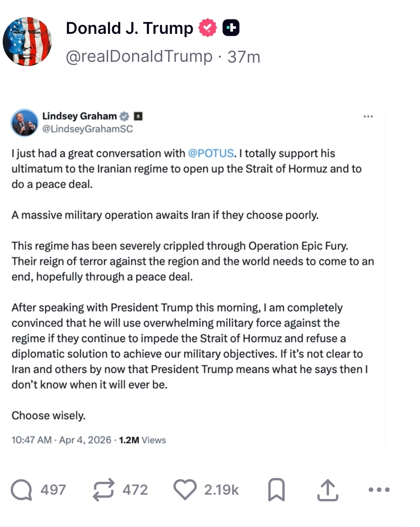
Task: Open the @realDonaldTrump handle link
Action: point(139,57)
